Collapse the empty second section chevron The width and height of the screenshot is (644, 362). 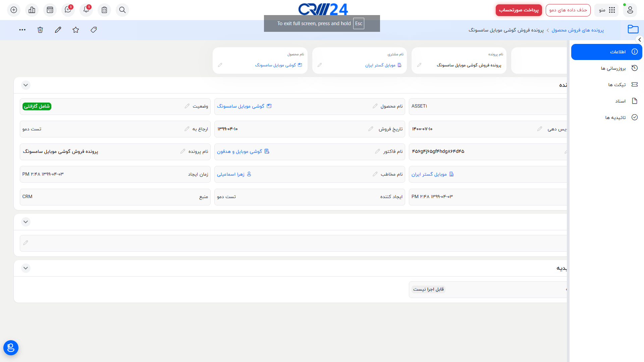[x=25, y=222]
